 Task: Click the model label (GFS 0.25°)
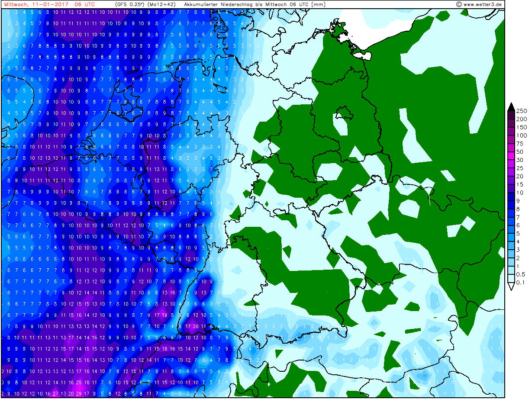(129, 4)
